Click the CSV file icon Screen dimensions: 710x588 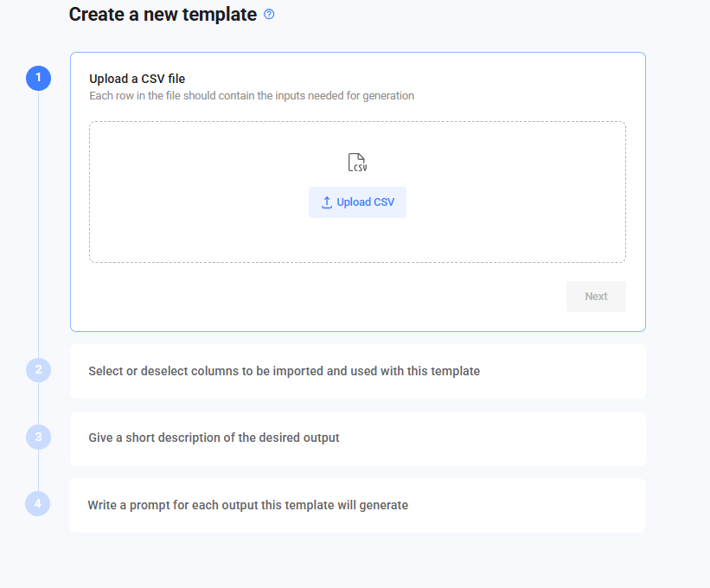(x=357, y=162)
